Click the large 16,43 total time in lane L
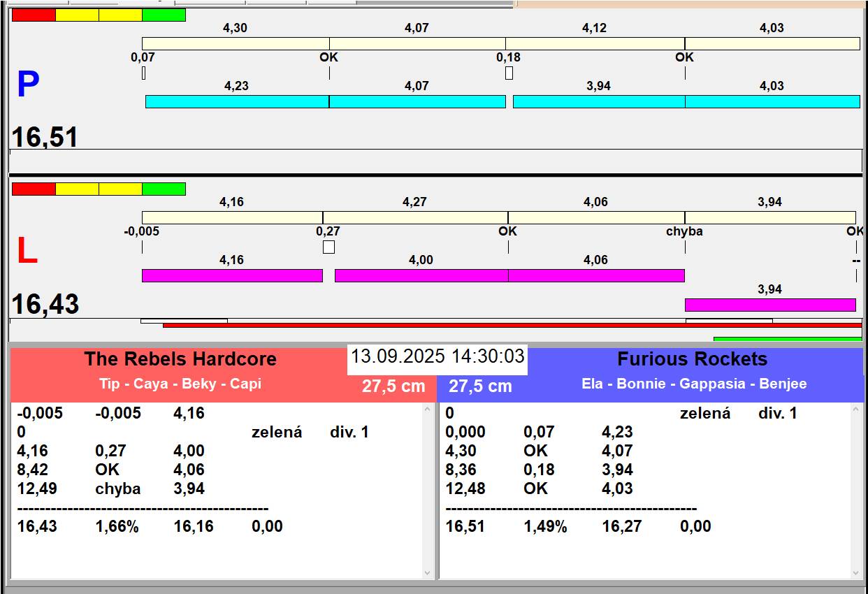This screenshot has height=594, width=868. (x=45, y=305)
